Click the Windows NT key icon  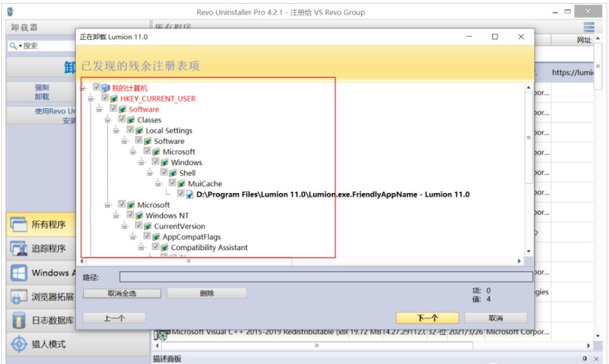pyautogui.click(x=140, y=216)
